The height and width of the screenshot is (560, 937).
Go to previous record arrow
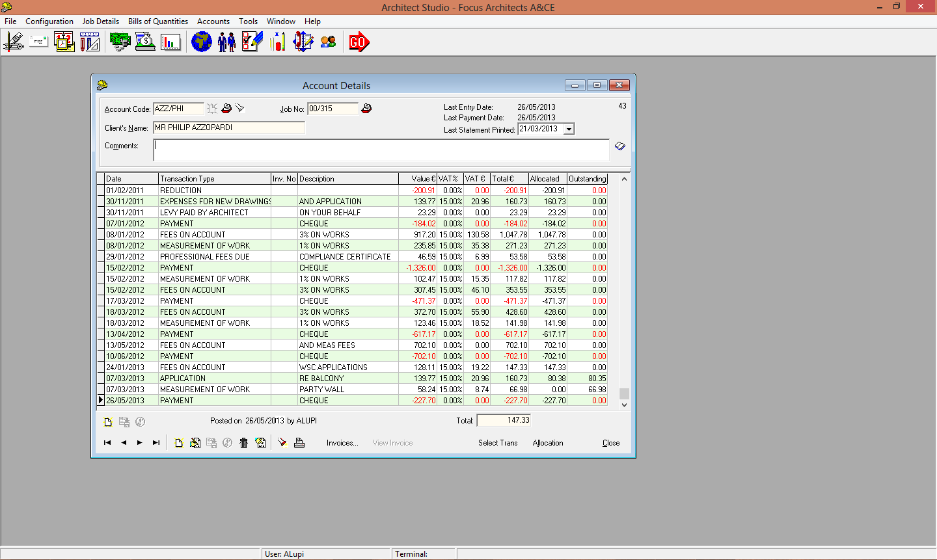tap(124, 443)
